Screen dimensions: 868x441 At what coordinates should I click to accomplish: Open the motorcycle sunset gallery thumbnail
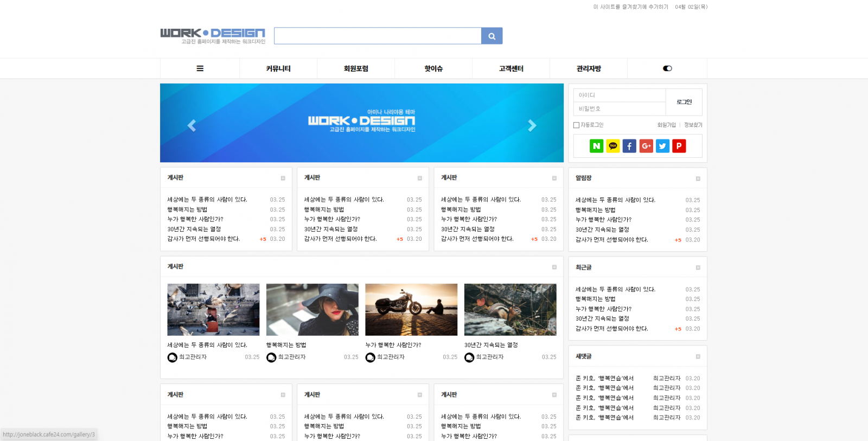(x=411, y=309)
